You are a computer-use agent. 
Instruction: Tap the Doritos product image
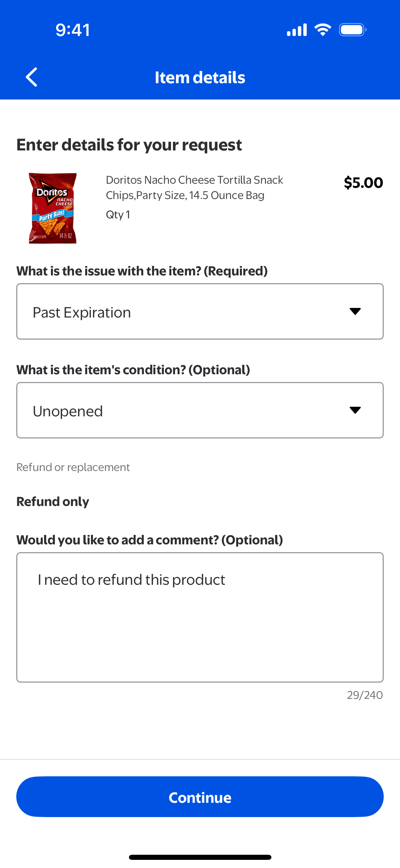53,208
